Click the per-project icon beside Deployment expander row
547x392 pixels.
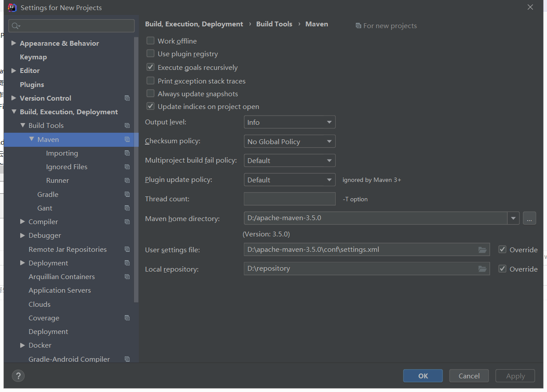(127, 263)
